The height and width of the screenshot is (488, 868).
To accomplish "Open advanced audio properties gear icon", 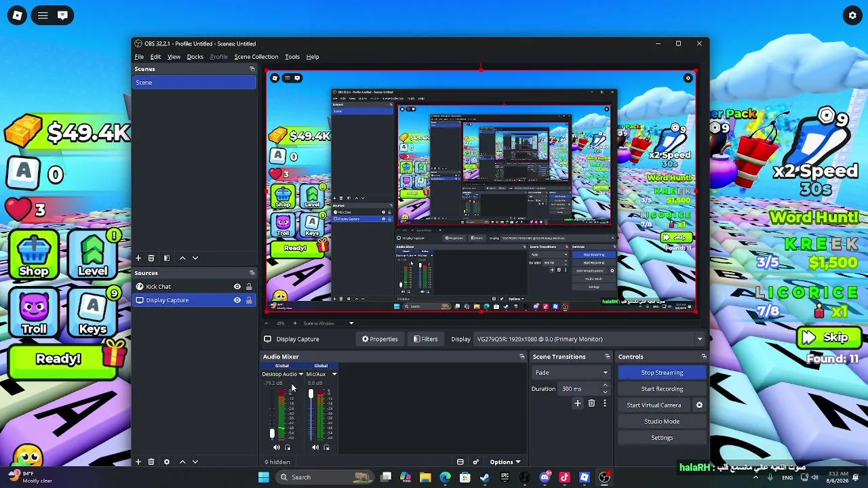I will click(x=476, y=462).
